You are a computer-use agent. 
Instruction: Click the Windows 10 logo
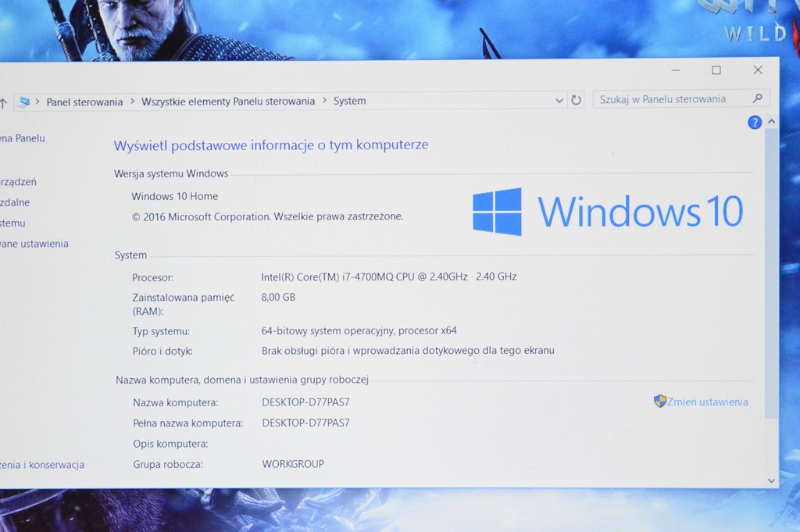pos(608,211)
